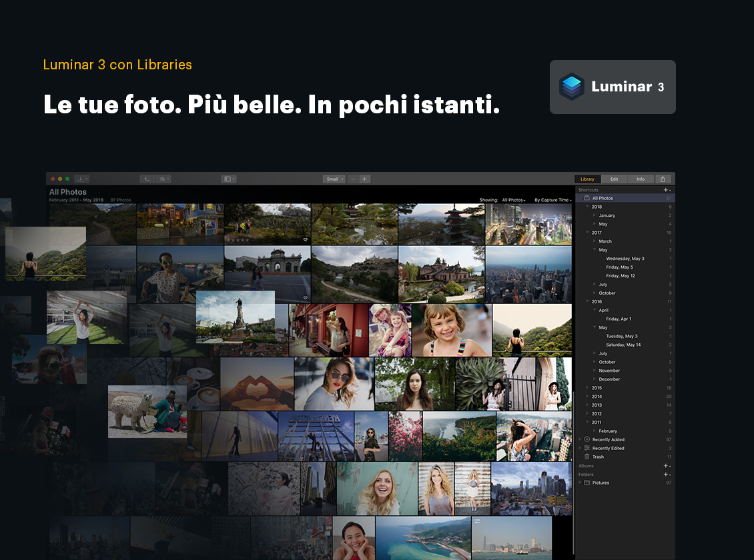Image resolution: width=754 pixels, height=560 pixels.
Task: Click the zoom-out minus button
Action: click(x=353, y=179)
